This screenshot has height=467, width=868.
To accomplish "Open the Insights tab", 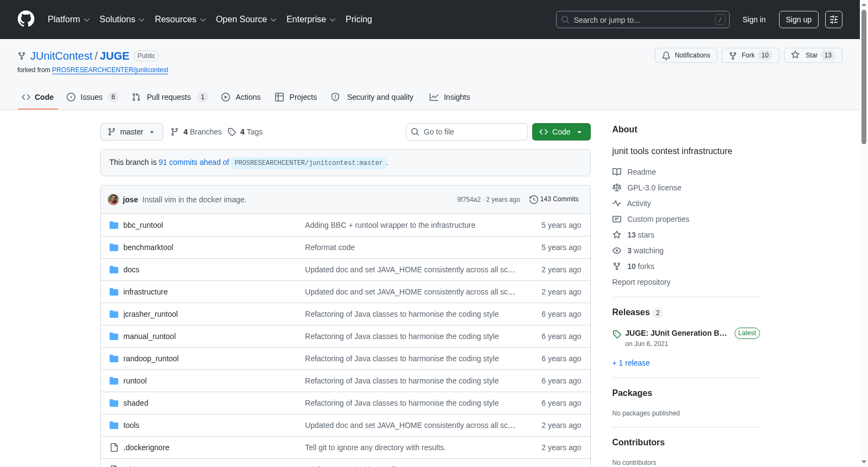I will (x=450, y=97).
